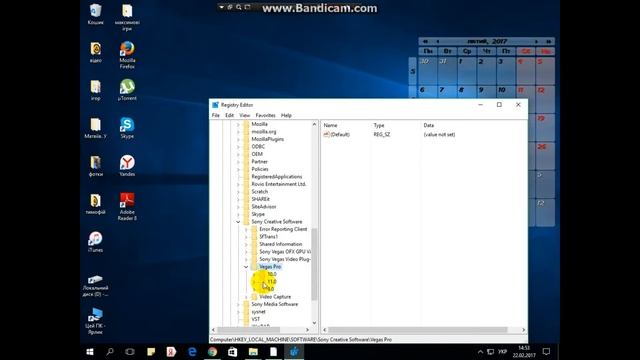Expand the Skype registry key
Screen dimensions: 640x360
click(238, 214)
